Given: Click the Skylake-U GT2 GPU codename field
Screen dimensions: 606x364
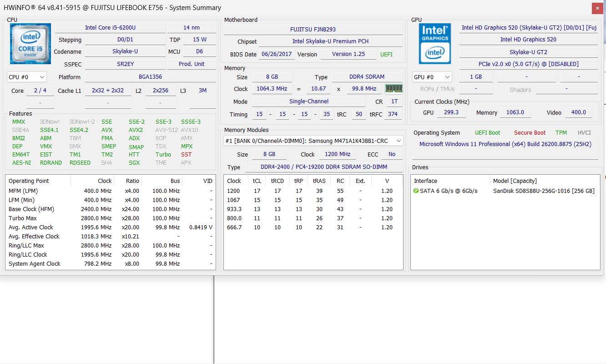Looking at the screenshot, I should (x=528, y=52).
